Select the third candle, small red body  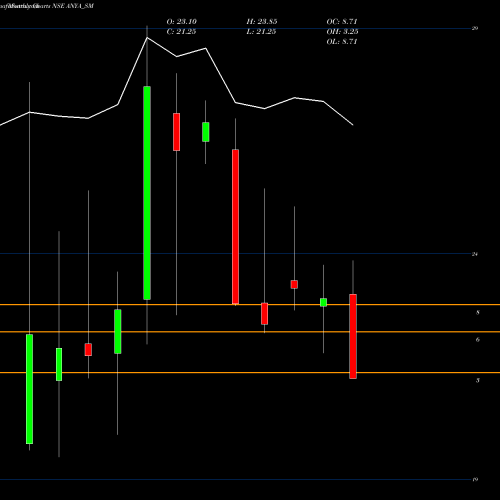point(88,350)
